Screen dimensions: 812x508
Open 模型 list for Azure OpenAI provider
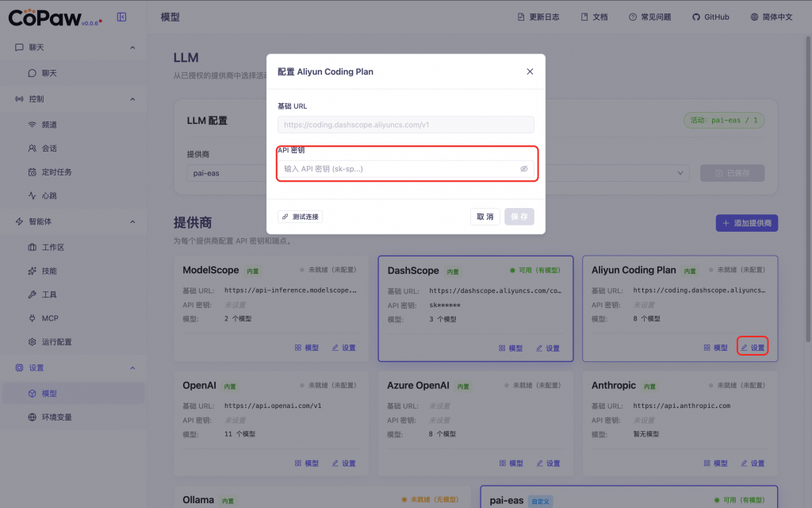[509, 463]
